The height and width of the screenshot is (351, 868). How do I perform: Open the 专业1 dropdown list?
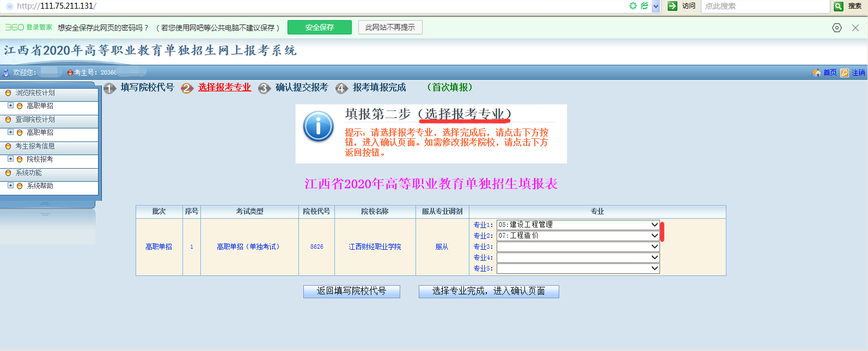[x=655, y=225]
